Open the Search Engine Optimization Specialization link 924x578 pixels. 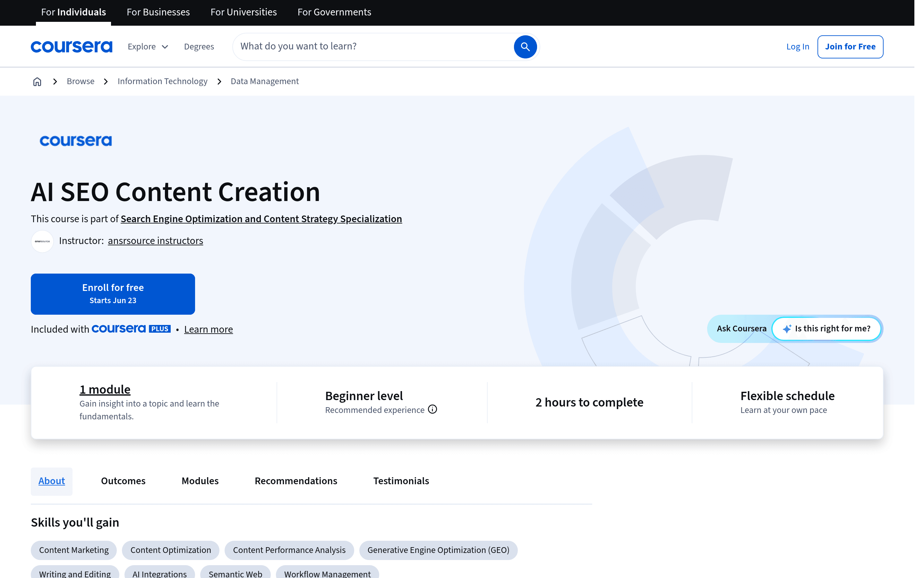(x=261, y=219)
